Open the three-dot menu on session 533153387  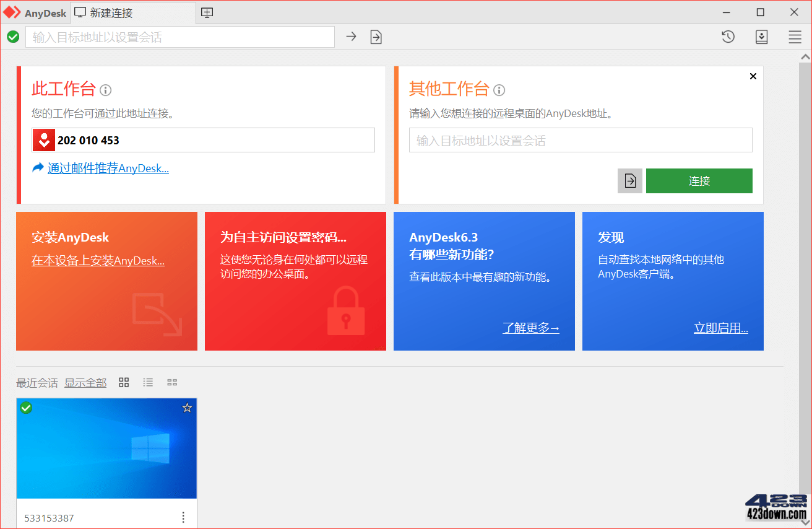tap(183, 517)
